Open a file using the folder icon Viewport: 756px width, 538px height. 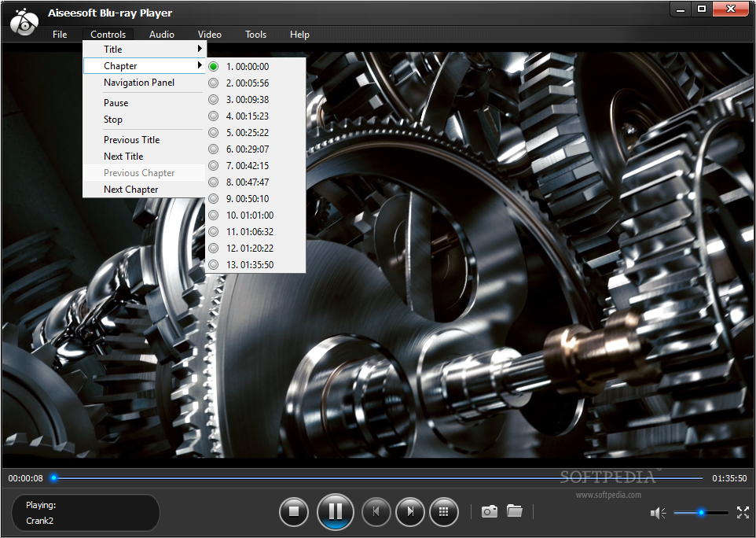pyautogui.click(x=515, y=511)
